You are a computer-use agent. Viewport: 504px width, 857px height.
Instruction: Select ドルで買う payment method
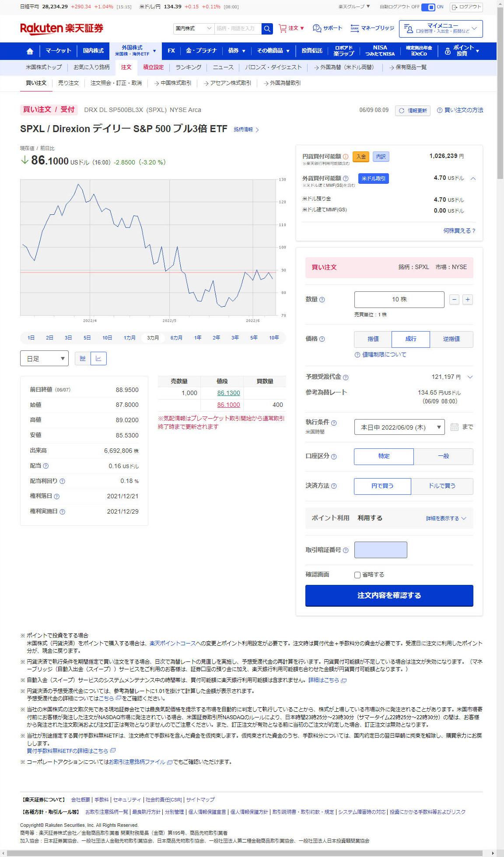click(442, 486)
